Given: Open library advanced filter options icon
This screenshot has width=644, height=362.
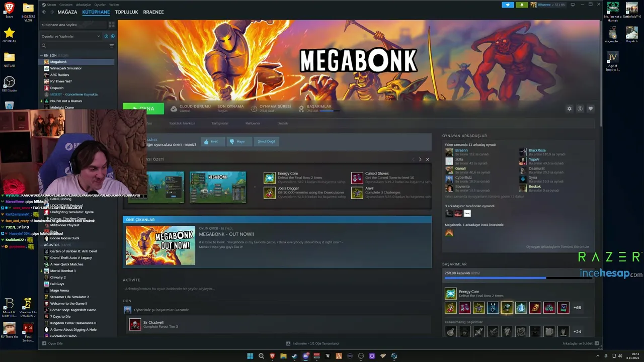Looking at the screenshot, I should [x=112, y=46].
